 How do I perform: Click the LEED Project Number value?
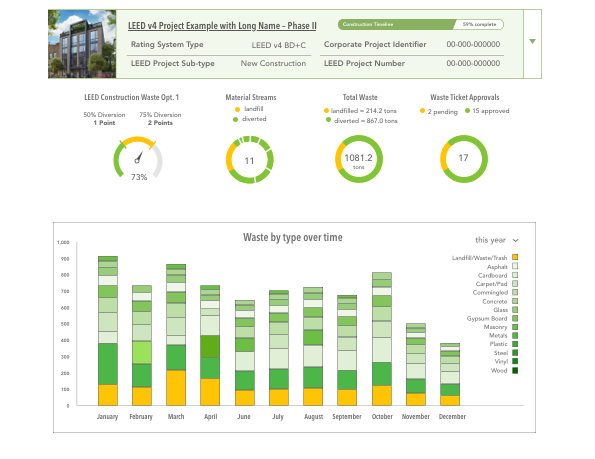[x=473, y=63]
